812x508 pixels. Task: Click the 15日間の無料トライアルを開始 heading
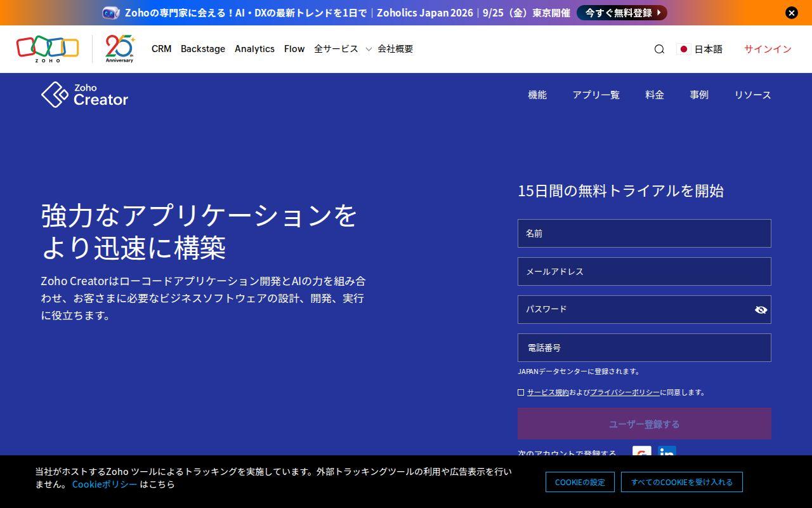point(621,190)
